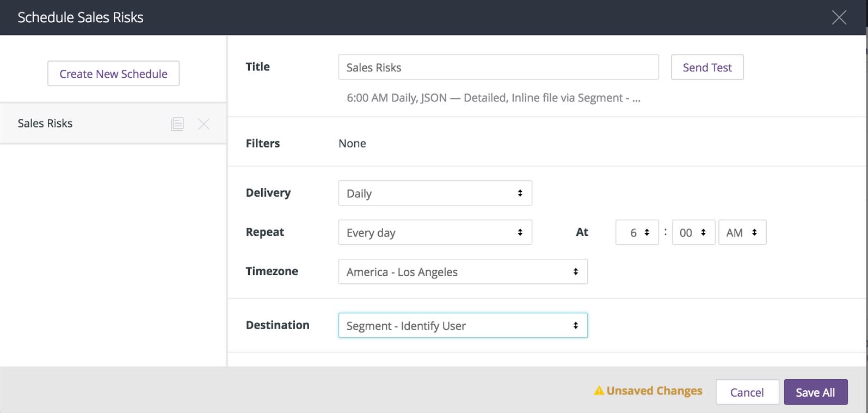Click the Unsaved Changes label
Screen dimensions: 868x413
tap(654, 391)
